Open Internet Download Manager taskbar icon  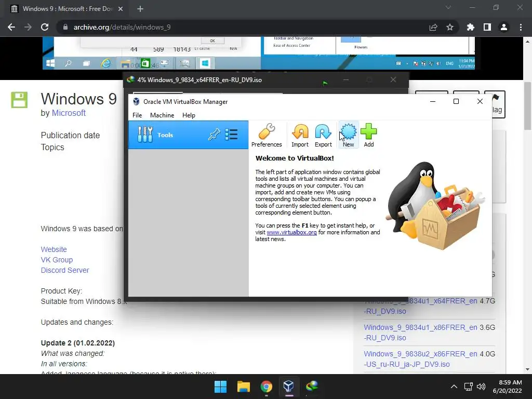[x=312, y=387]
